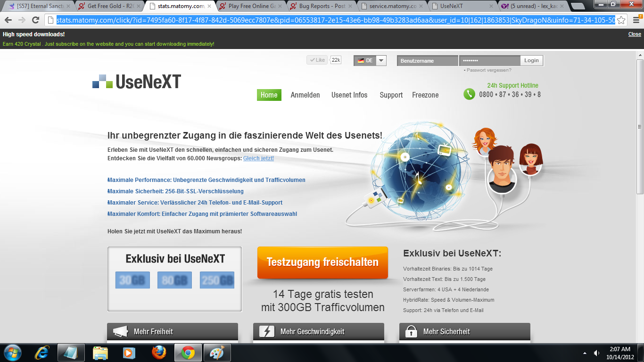Click the Testzugang freischalten button
This screenshot has width=644, height=362.
(x=322, y=262)
